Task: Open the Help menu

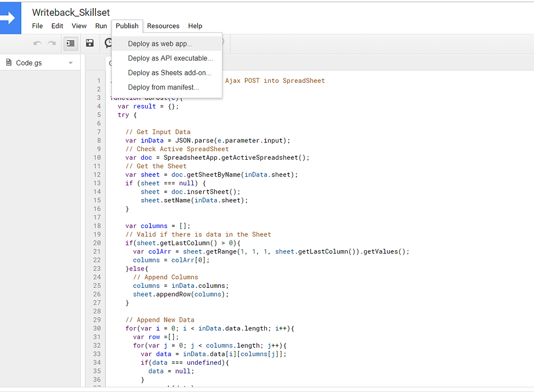Action: point(195,26)
